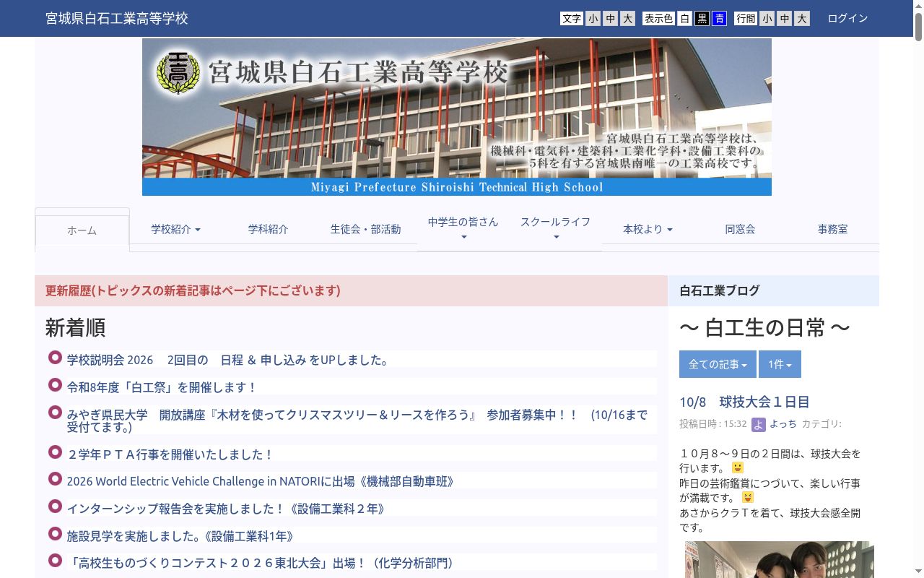Click the bullet icon beside みやぎ県民大学

55,413
